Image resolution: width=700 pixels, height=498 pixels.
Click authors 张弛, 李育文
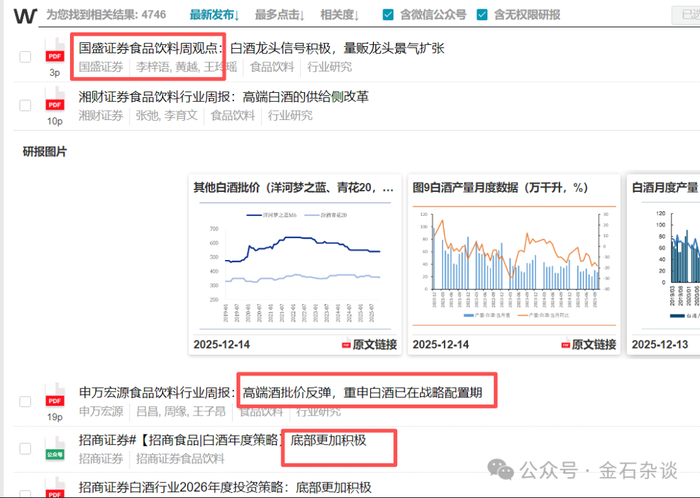tap(167, 116)
